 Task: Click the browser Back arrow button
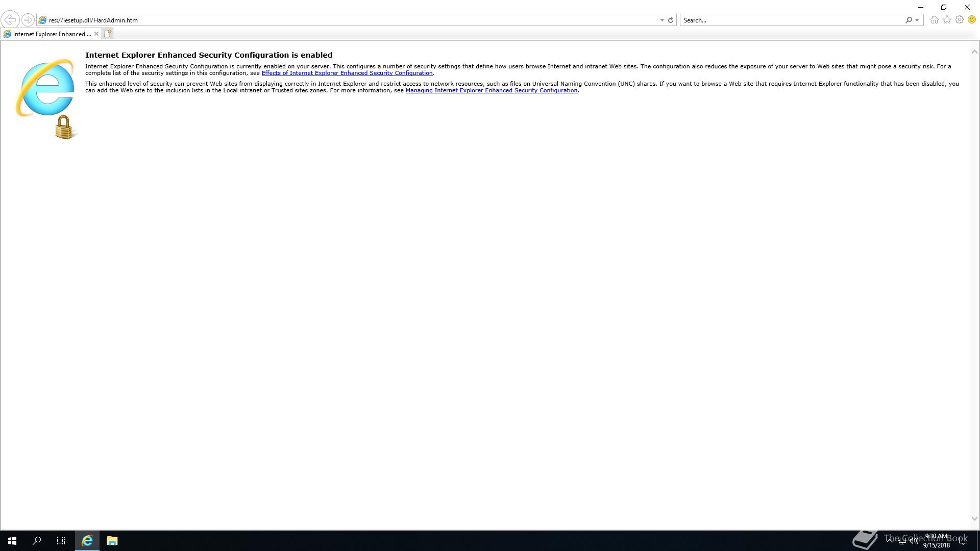click(10, 20)
